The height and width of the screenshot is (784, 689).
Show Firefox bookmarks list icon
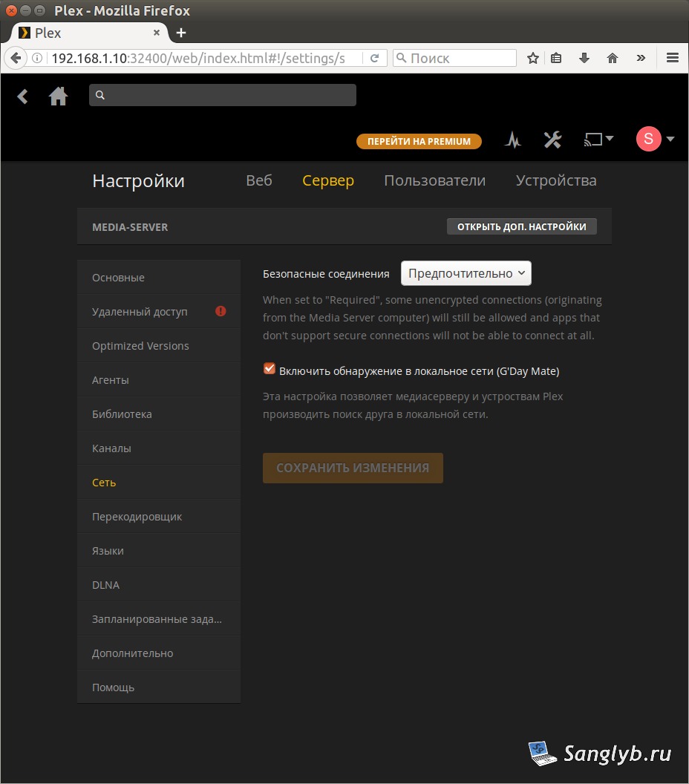(556, 58)
